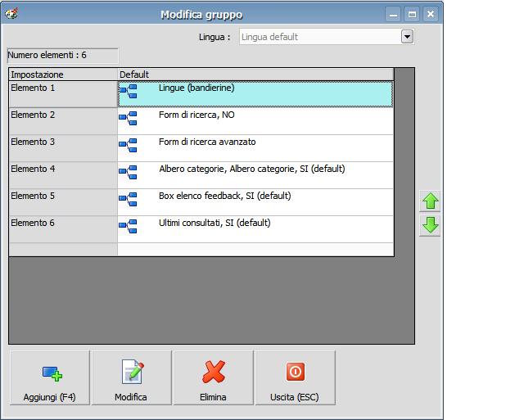Select 'Lingue (bandierine)' cell

tap(255, 94)
